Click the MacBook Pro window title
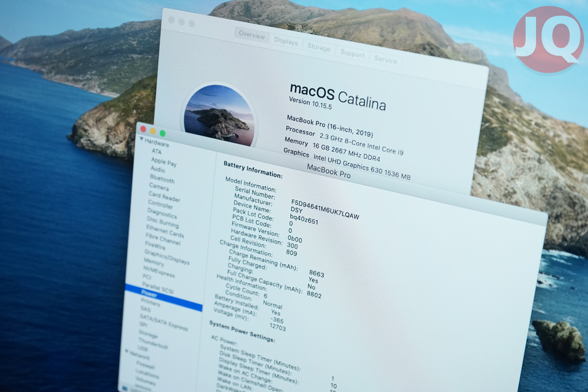588x392 pixels. coord(329,171)
